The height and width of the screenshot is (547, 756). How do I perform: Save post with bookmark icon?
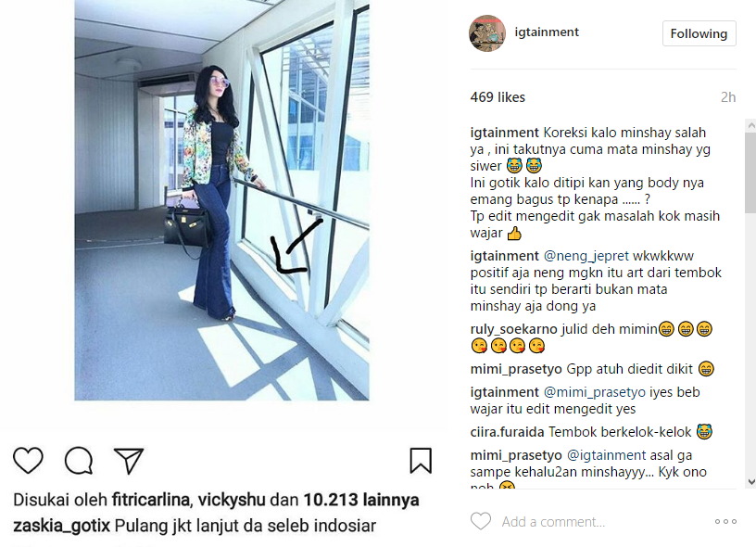[421, 461]
